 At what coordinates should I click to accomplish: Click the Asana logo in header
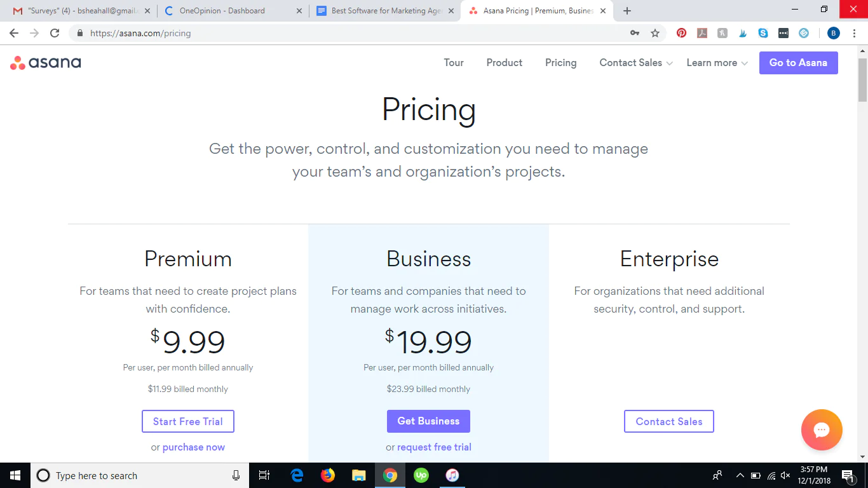click(x=45, y=62)
